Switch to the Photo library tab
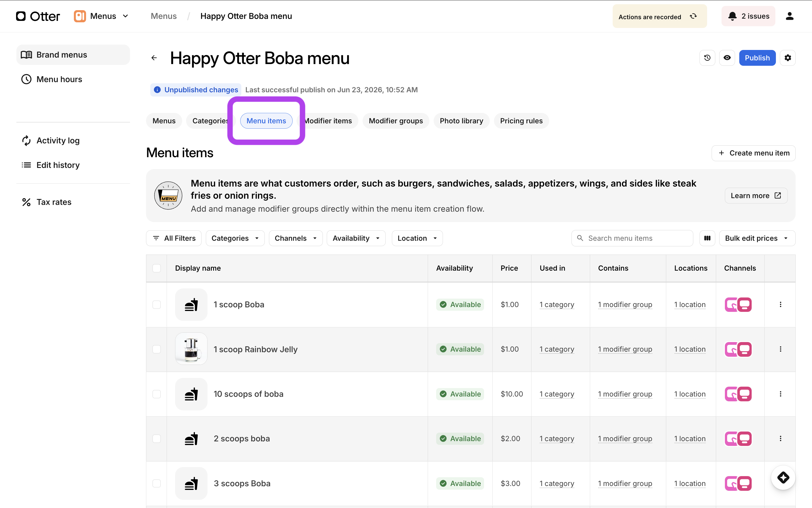Image resolution: width=812 pixels, height=508 pixels. point(461,121)
